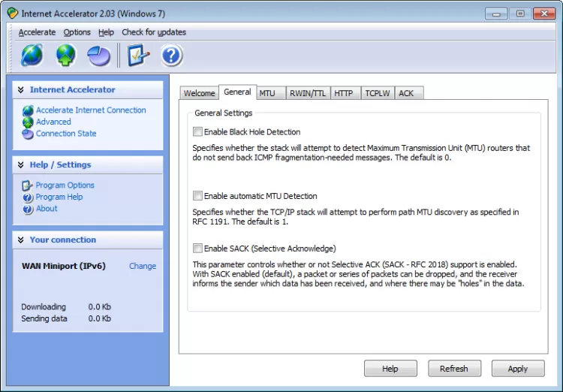Open the About link
Screen dimensions: 563x392
click(x=47, y=209)
